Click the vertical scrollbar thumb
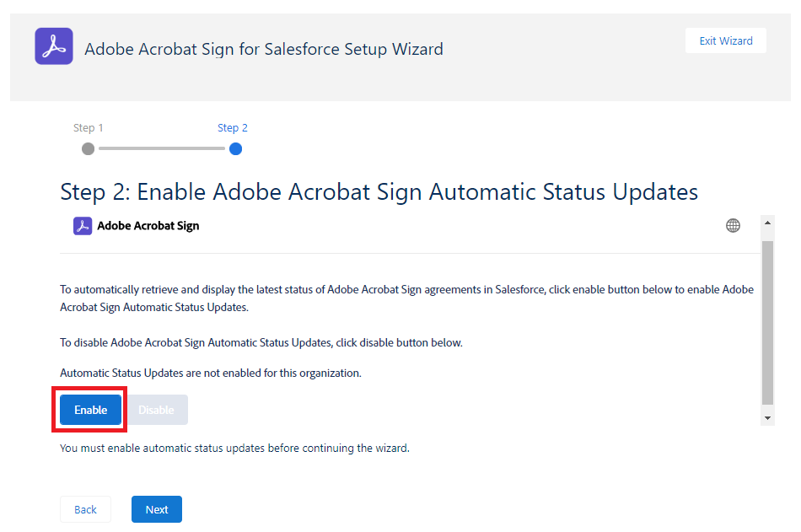Screen dimensions: 801x532 click(767, 320)
